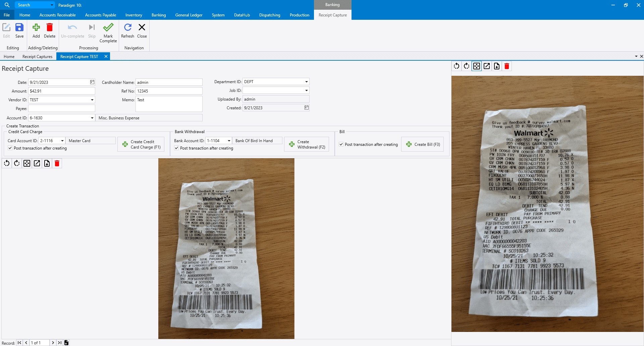
Task: Toggle Bill post transaction after creating checkbox
Action: click(341, 145)
